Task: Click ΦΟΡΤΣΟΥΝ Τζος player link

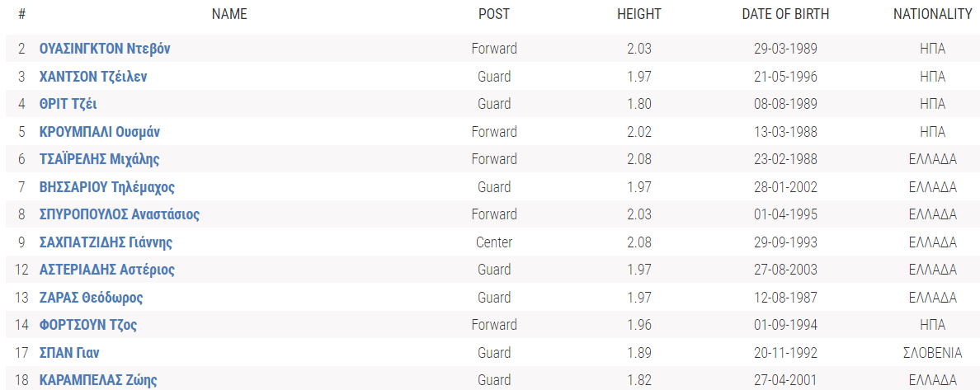Action: pos(88,325)
